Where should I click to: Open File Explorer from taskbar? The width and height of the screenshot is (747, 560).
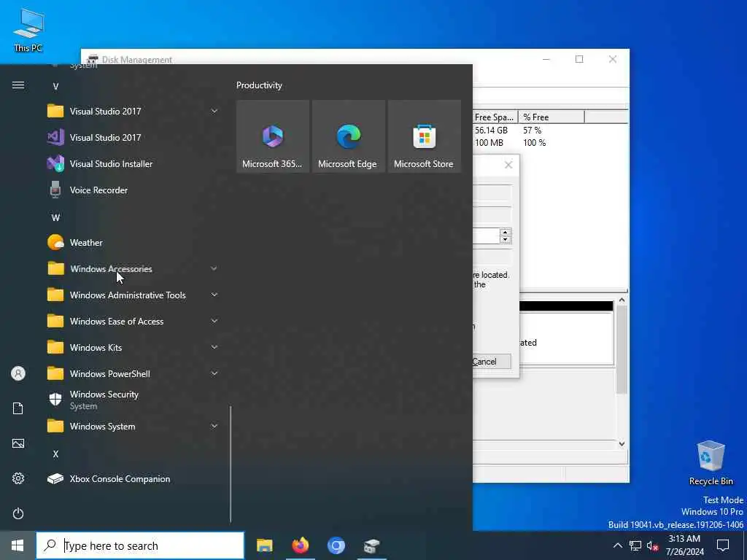coord(264,545)
